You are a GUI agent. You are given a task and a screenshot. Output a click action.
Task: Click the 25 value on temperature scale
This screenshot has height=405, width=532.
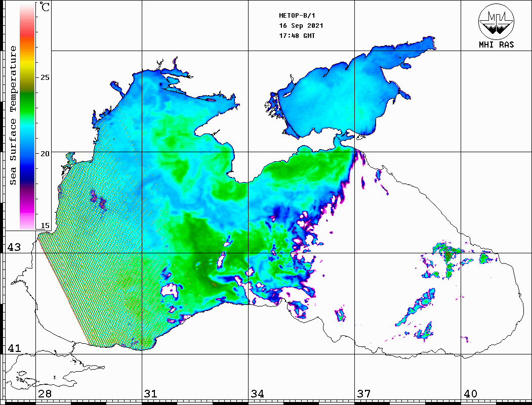[45, 77]
